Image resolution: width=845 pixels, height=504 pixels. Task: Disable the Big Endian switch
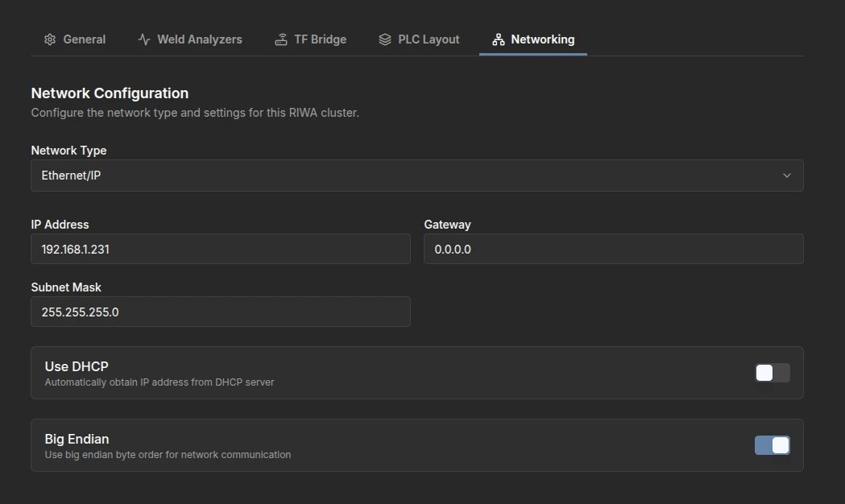click(x=773, y=445)
